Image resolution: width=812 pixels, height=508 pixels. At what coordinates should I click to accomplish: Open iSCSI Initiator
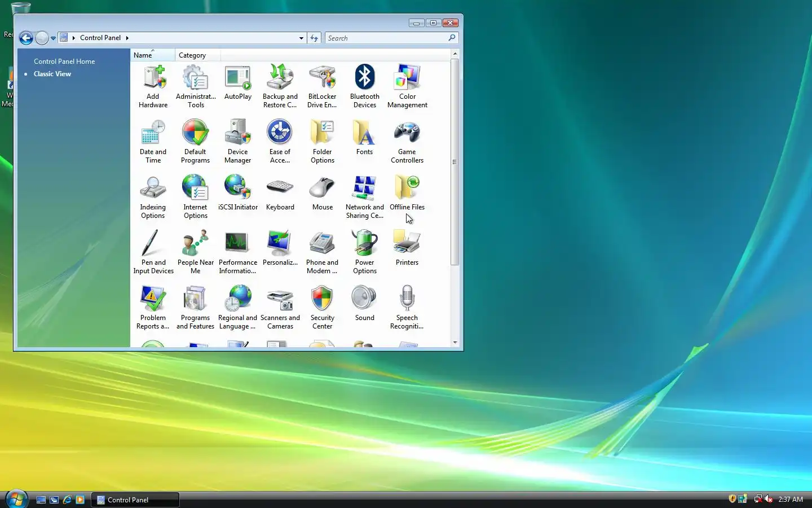(x=238, y=192)
